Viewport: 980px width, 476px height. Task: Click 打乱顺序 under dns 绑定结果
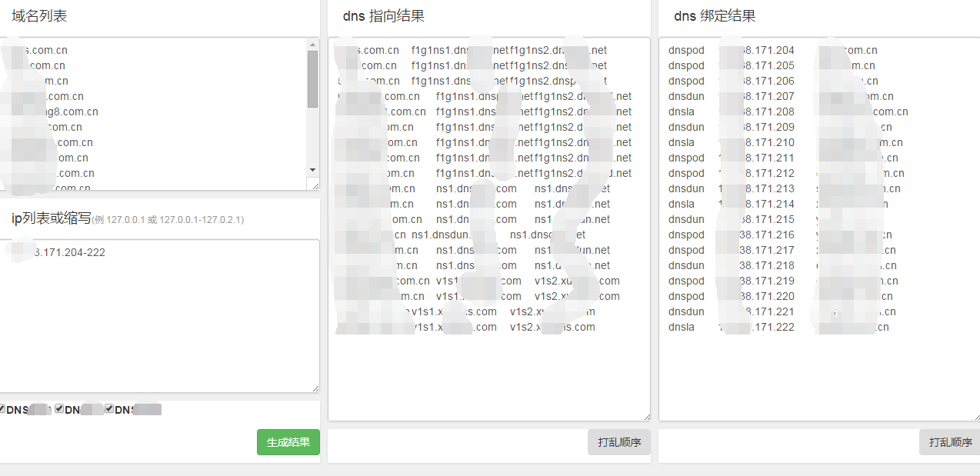(949, 442)
